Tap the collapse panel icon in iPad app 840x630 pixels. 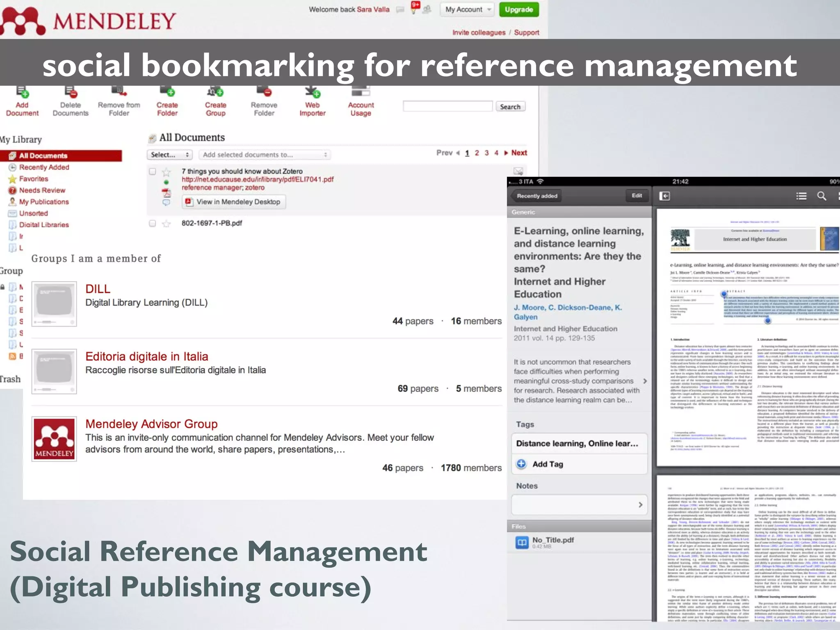tap(665, 196)
